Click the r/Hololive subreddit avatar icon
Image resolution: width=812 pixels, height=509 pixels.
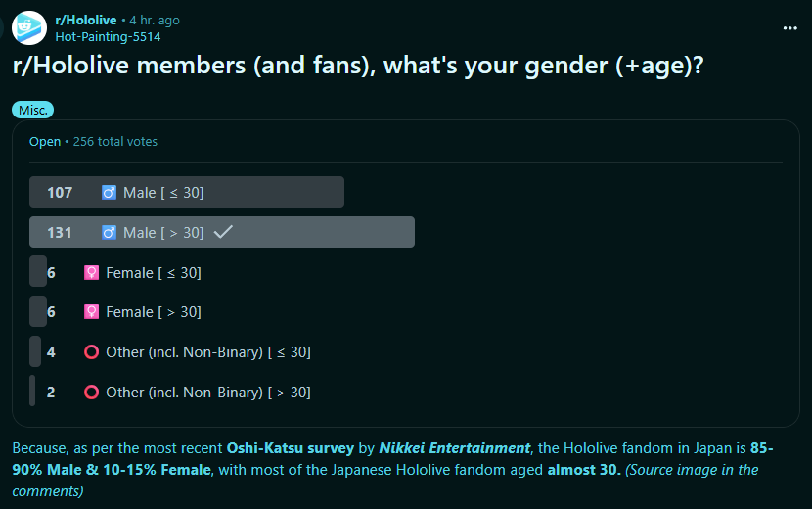(x=28, y=27)
